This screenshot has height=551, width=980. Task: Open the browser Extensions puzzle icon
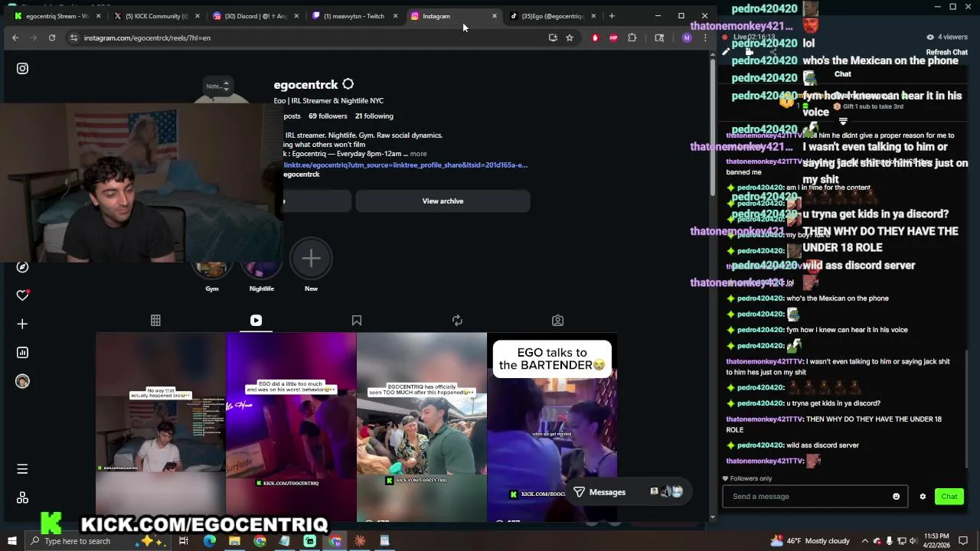click(632, 37)
